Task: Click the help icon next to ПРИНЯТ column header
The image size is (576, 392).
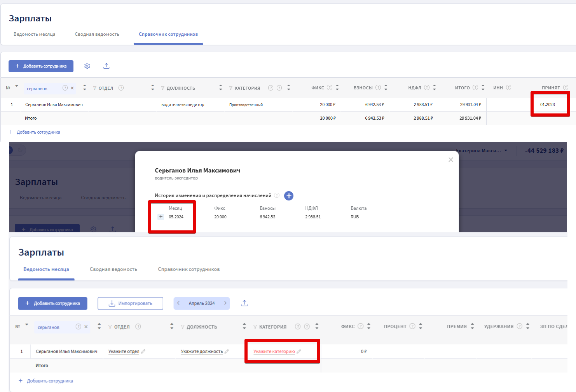Action: click(566, 87)
